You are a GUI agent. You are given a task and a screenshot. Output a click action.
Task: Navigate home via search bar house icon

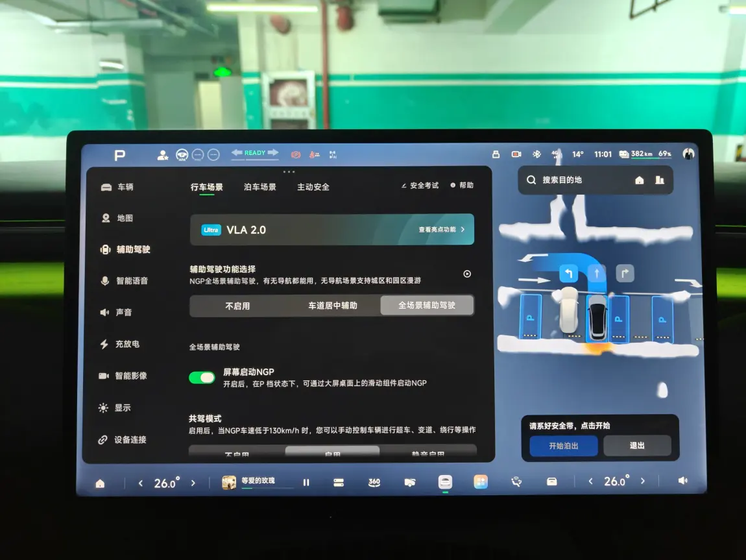click(640, 180)
